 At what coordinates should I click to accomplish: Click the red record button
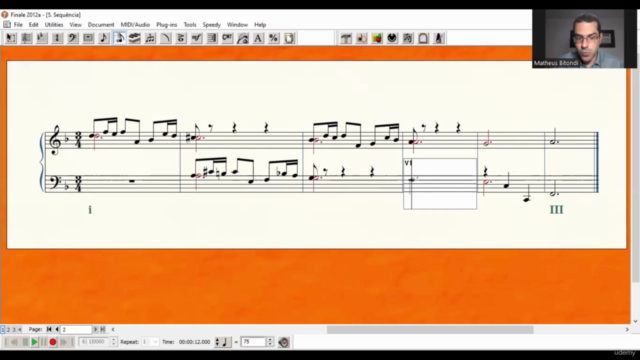53,342
